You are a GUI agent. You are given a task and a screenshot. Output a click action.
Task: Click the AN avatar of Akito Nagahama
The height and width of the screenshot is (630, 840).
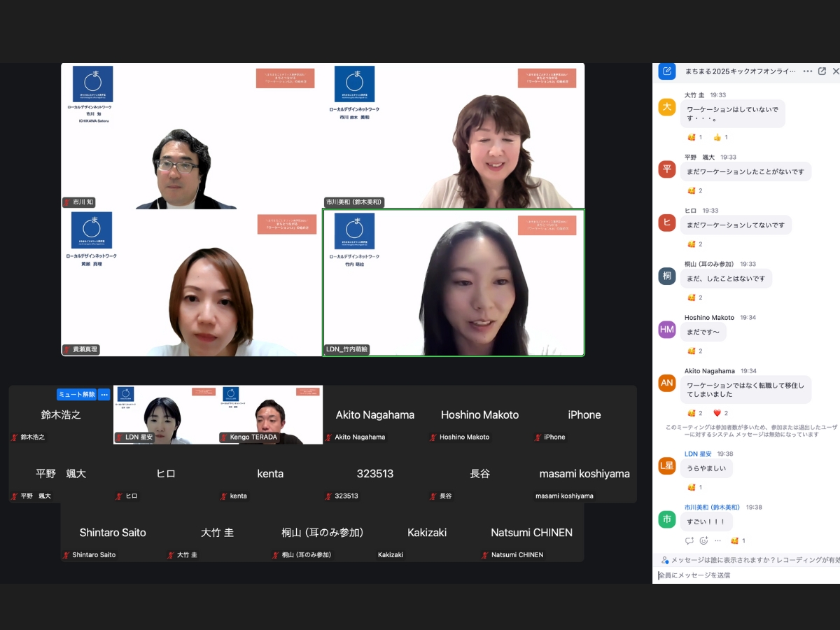click(667, 383)
